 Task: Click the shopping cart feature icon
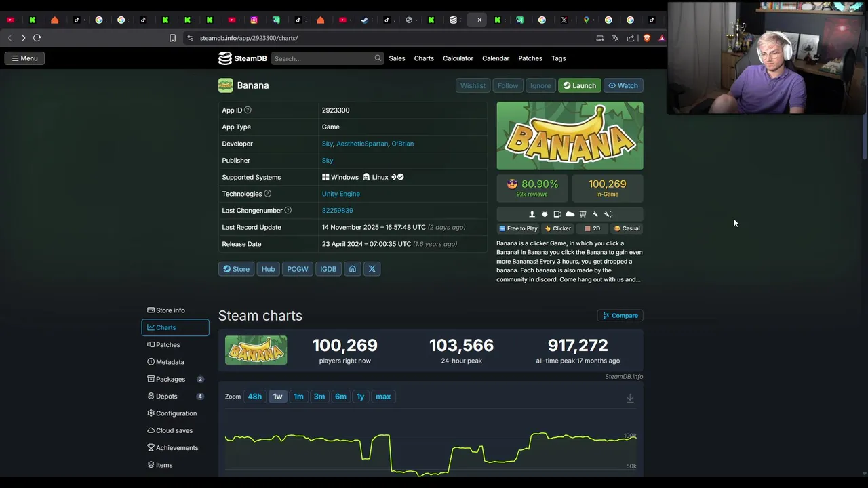pyautogui.click(x=583, y=214)
